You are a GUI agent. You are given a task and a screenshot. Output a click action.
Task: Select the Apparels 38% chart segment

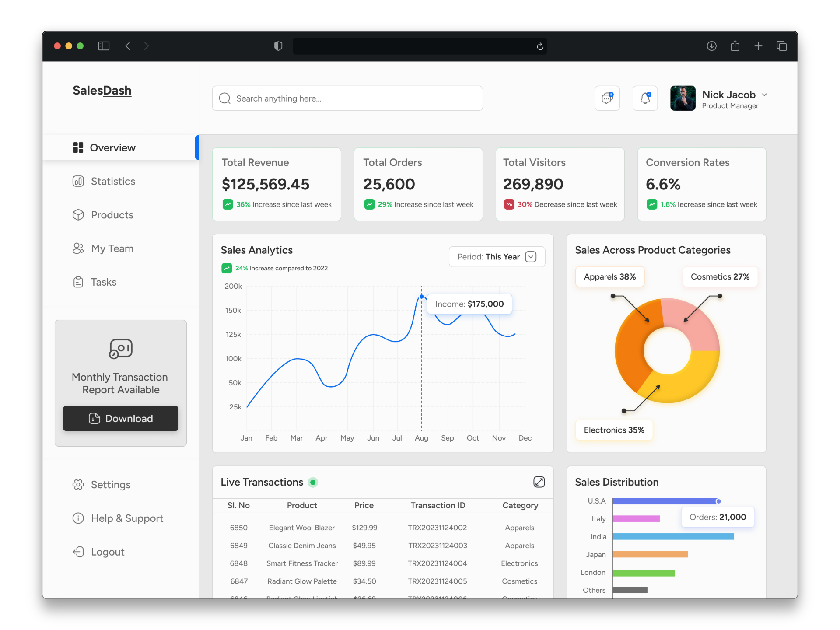click(609, 276)
